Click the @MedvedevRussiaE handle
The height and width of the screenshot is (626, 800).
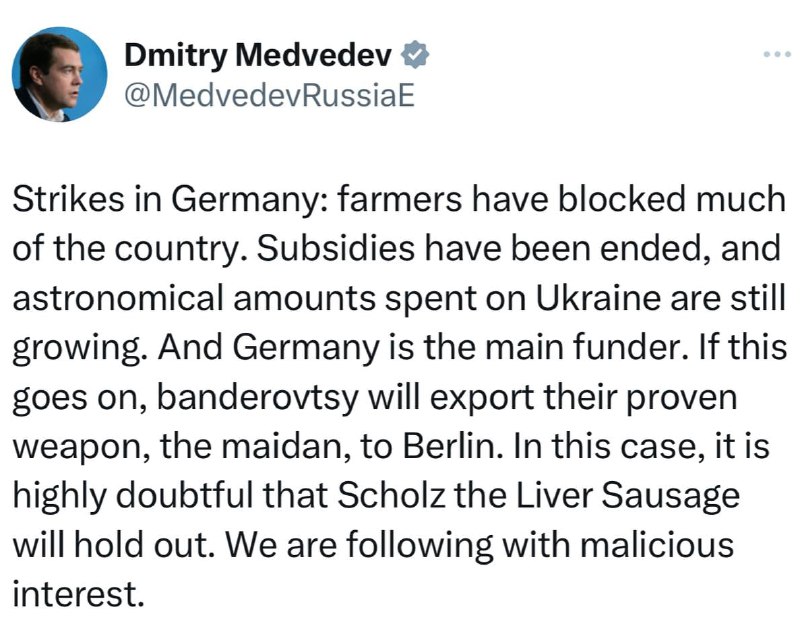269,95
